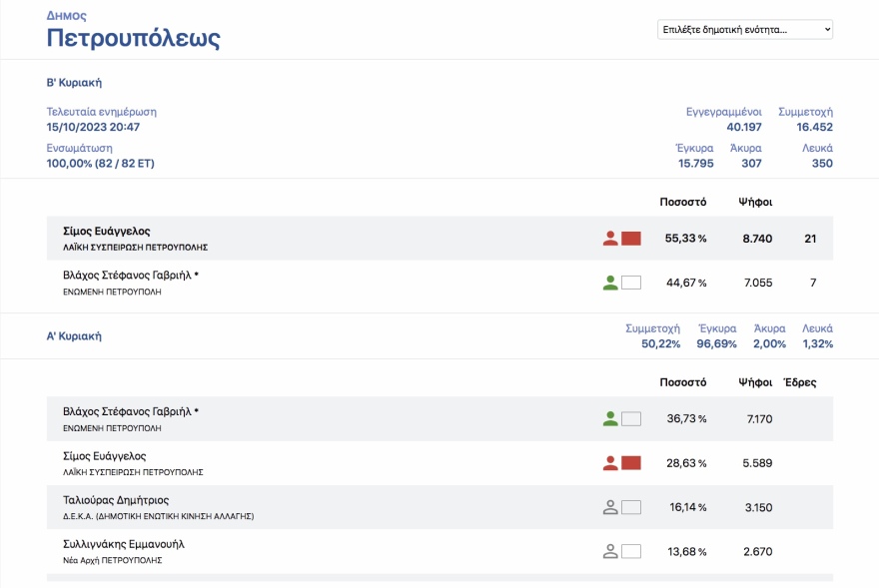Screen dimensions: 879x588
Task: Click gray person icon beside Ταλιούρας Δημήτριος
Action: [610, 507]
